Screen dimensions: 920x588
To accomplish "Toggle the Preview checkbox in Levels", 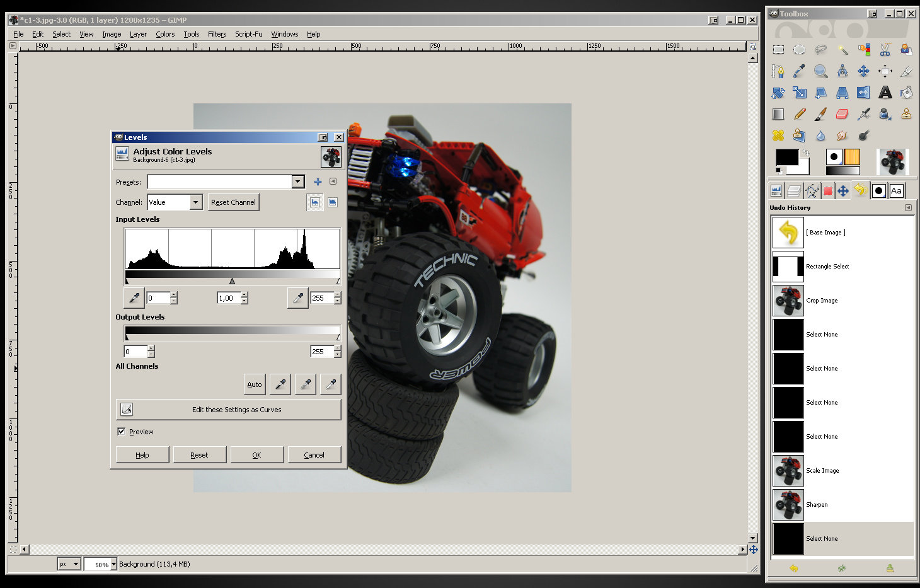I will [121, 431].
